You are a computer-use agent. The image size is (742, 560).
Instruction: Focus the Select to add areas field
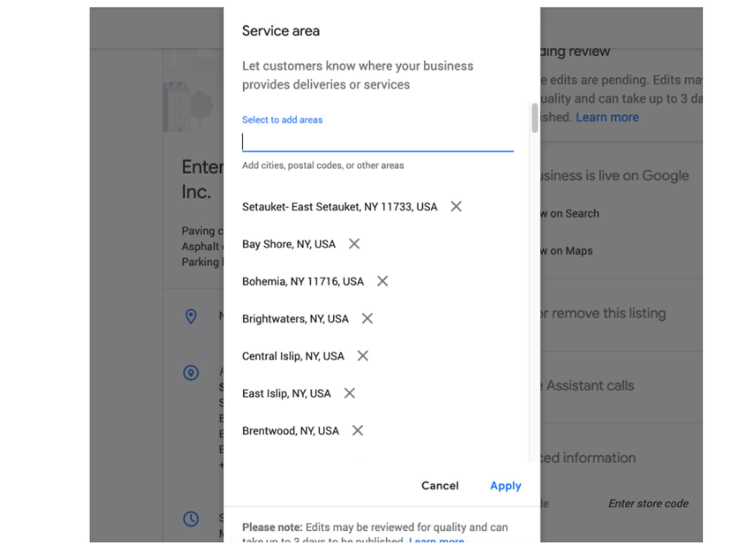coord(378,142)
